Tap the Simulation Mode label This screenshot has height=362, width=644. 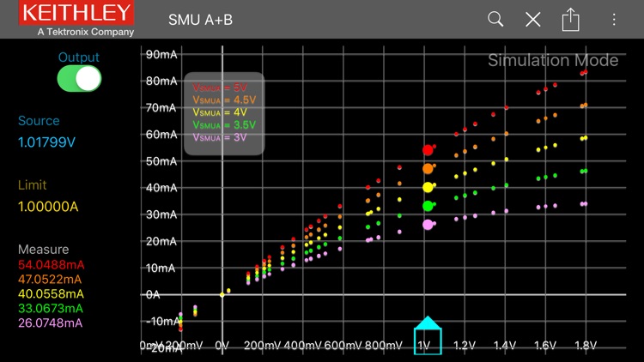click(x=553, y=61)
